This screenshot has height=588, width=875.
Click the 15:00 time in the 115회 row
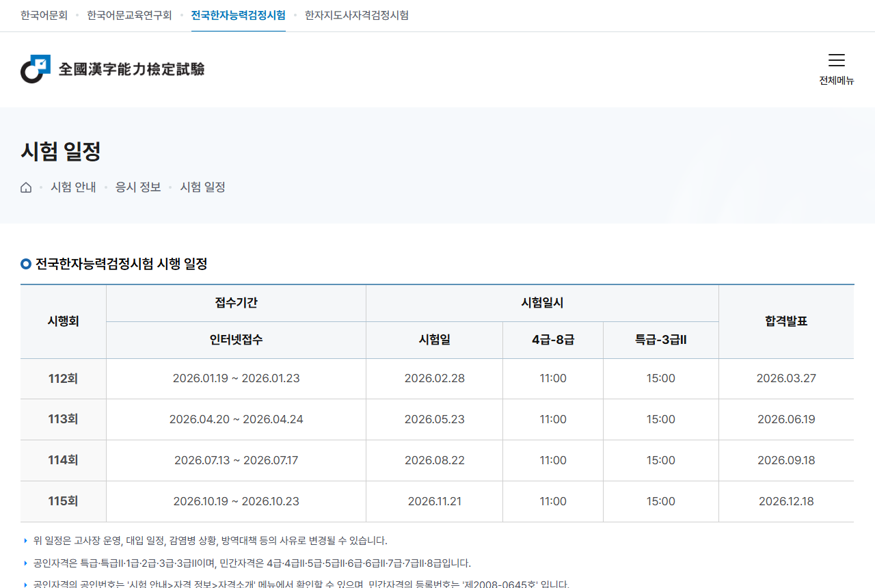point(661,502)
